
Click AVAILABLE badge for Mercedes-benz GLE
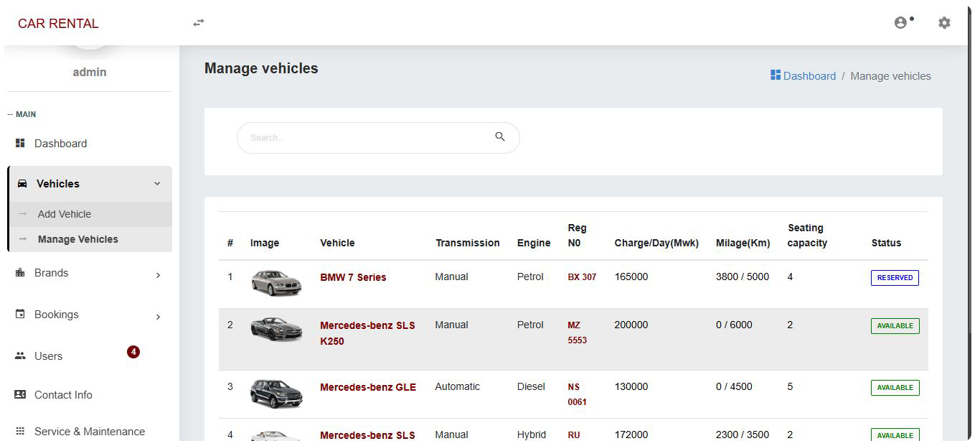pos(895,388)
